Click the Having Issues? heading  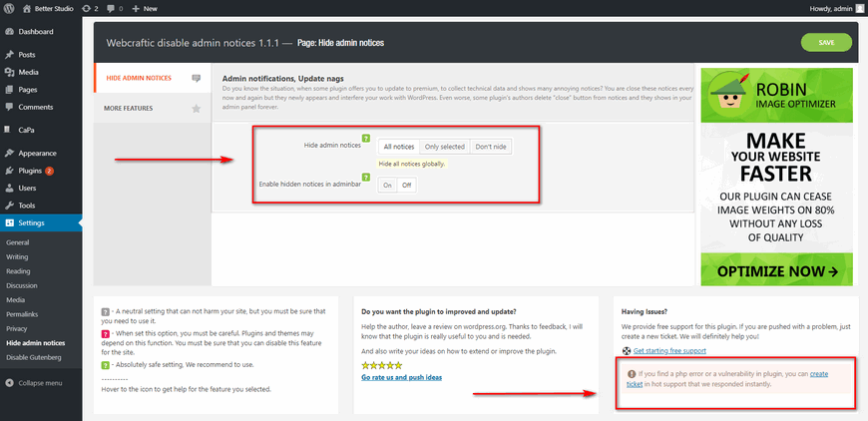(645, 311)
